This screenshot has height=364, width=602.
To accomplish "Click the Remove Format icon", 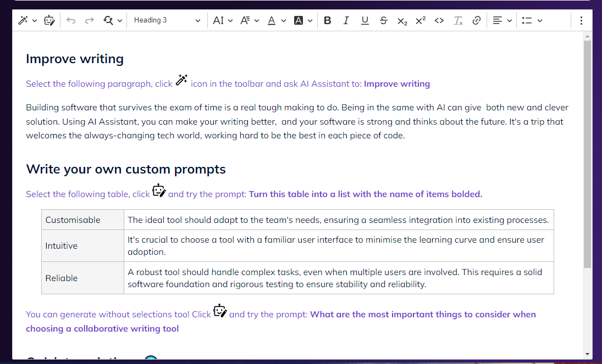I will coord(458,20).
